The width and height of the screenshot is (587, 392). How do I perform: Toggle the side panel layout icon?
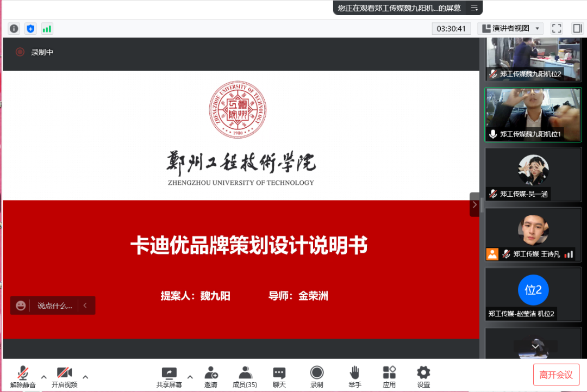click(x=577, y=28)
